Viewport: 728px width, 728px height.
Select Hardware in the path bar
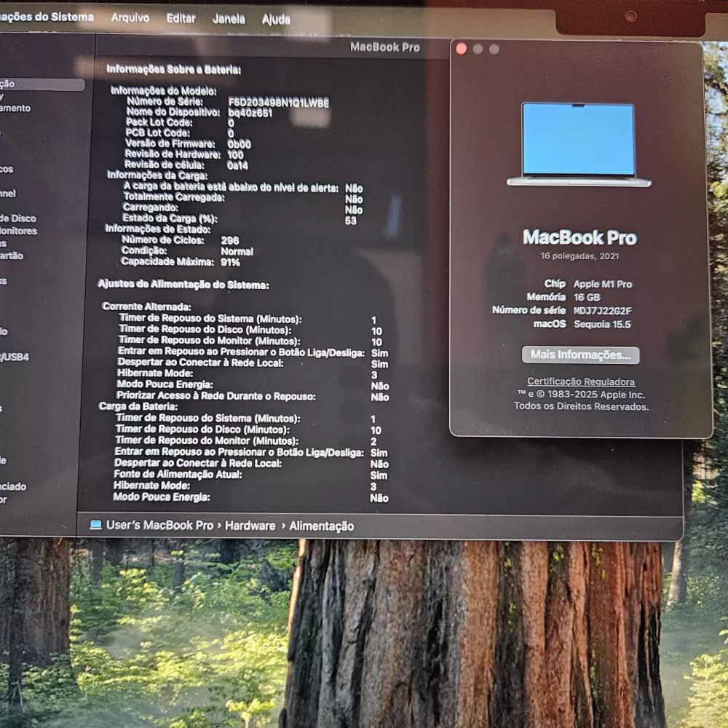(250, 526)
